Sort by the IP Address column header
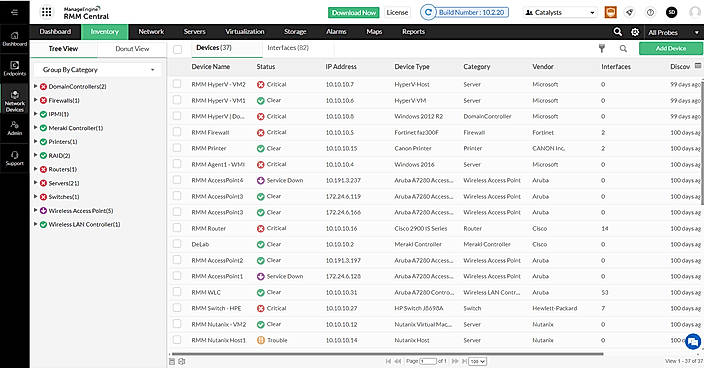 point(341,66)
